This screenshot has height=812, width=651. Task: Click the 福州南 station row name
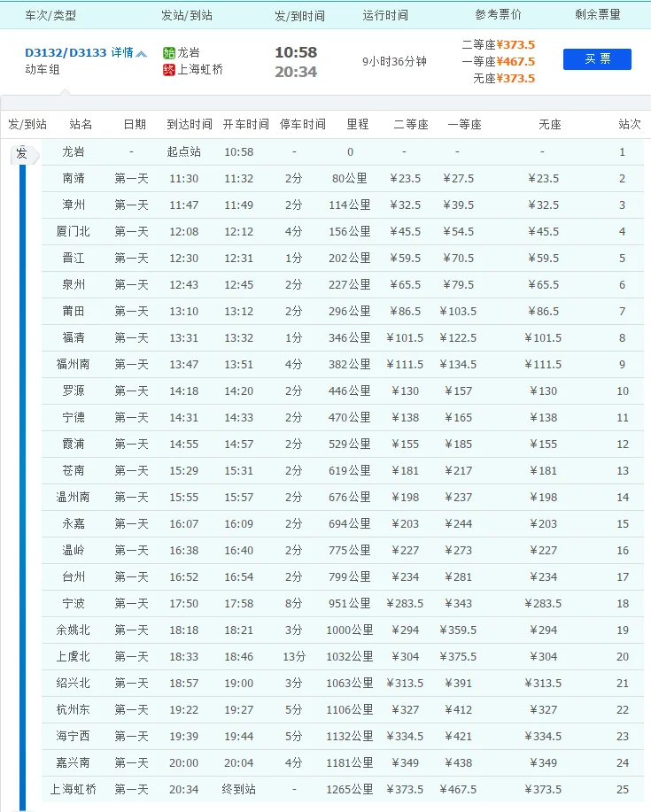pyautogui.click(x=73, y=364)
